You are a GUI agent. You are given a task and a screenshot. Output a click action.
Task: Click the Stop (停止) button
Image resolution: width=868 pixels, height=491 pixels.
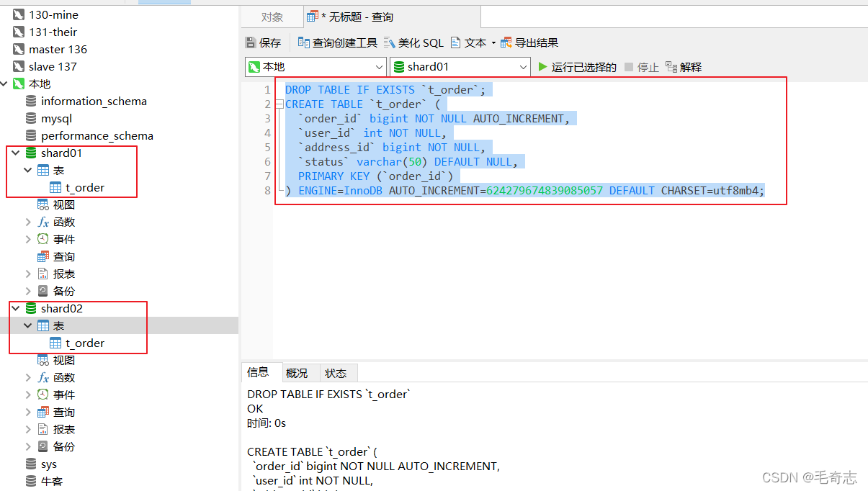click(641, 67)
